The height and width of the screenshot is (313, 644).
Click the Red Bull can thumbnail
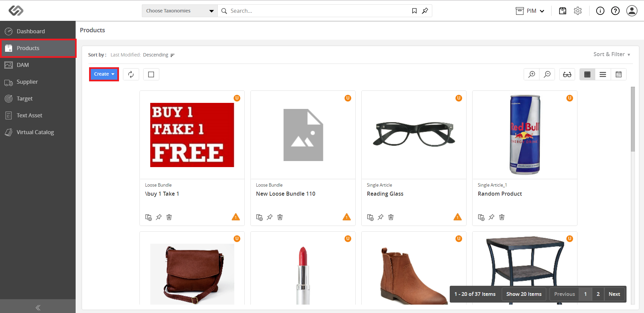525,135
